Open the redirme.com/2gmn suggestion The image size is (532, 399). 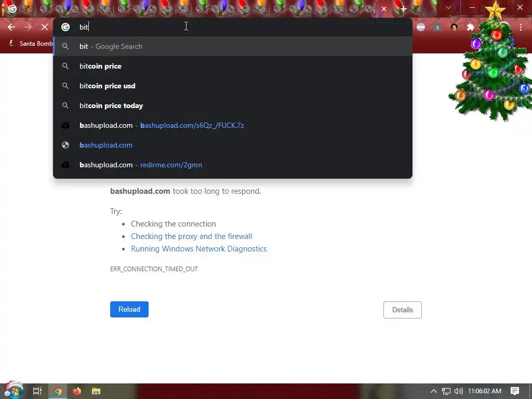coord(233,165)
